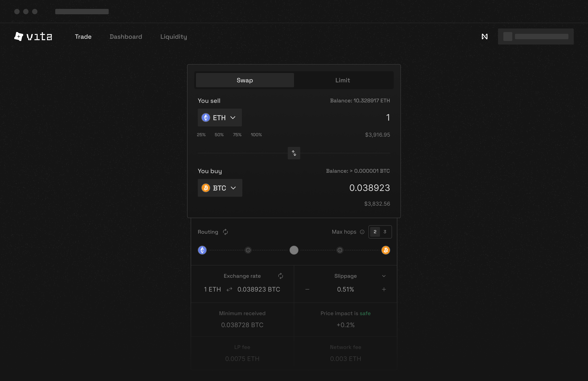Set max hops to 2
Viewport: 588px width, 381px height.
(x=375, y=232)
